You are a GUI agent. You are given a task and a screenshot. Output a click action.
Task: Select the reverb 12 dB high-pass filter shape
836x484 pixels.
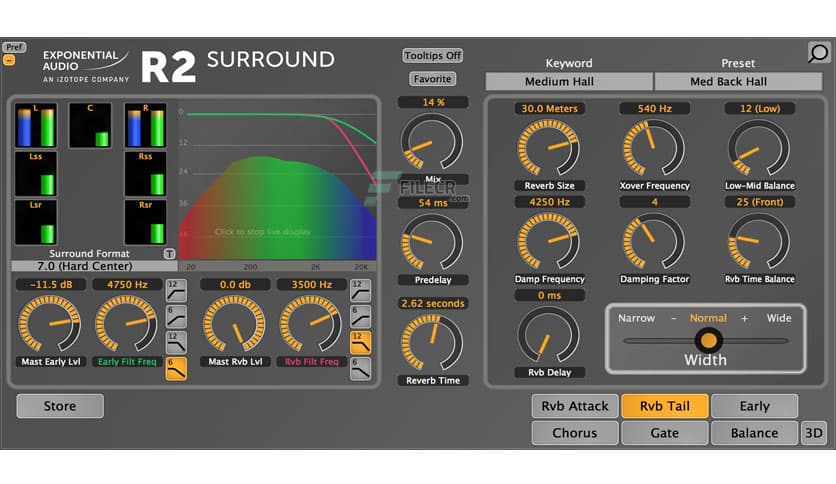pos(360,291)
